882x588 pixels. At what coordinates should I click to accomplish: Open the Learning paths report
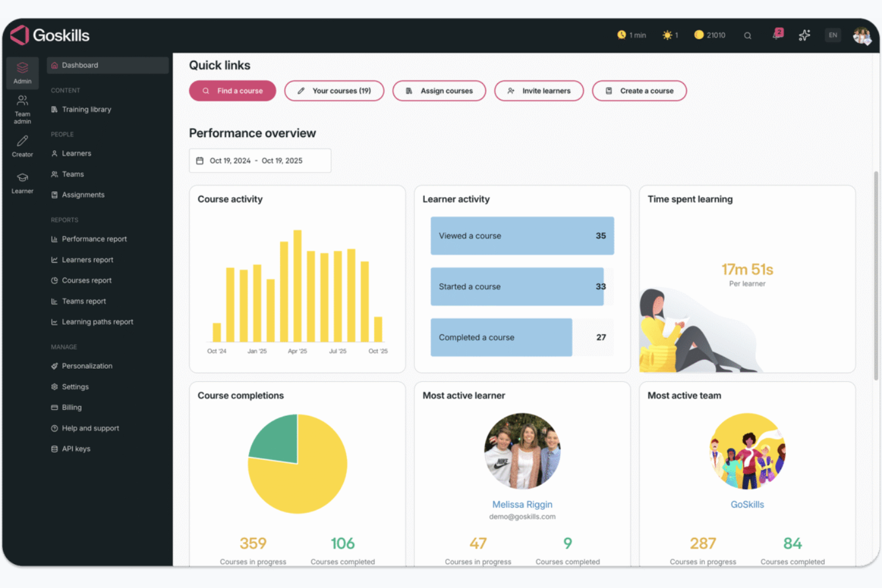[97, 322]
